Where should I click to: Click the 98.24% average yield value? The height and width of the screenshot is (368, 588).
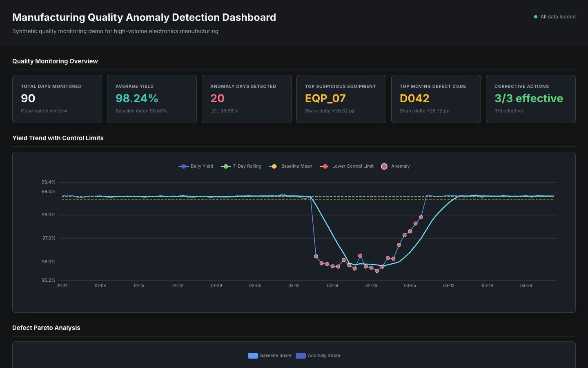[137, 99]
